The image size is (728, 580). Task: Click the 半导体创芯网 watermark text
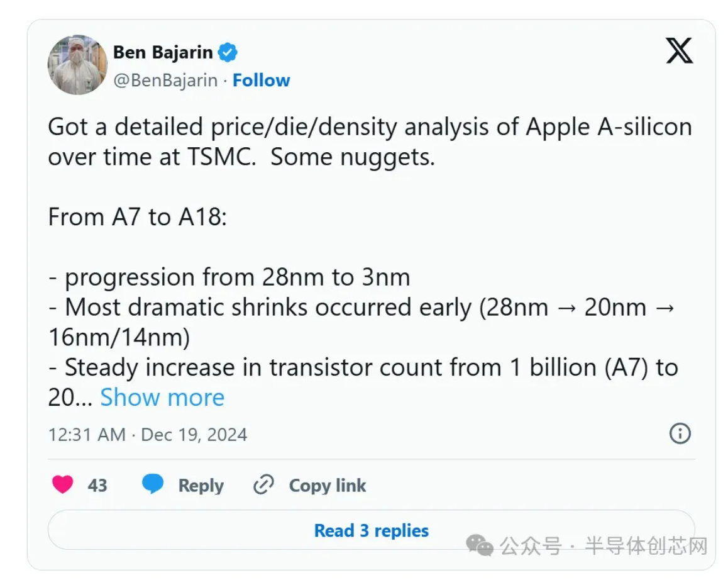tap(646, 545)
